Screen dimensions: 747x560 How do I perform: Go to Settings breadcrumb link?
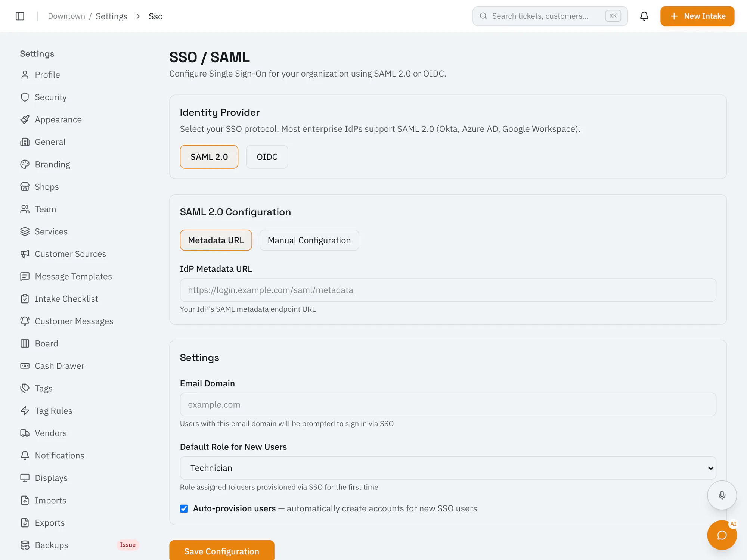tap(111, 16)
